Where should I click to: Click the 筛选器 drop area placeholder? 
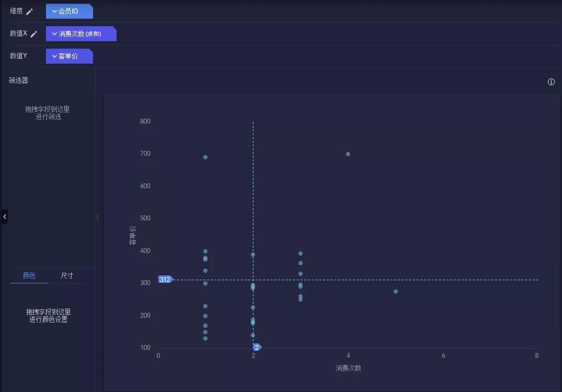click(48, 113)
